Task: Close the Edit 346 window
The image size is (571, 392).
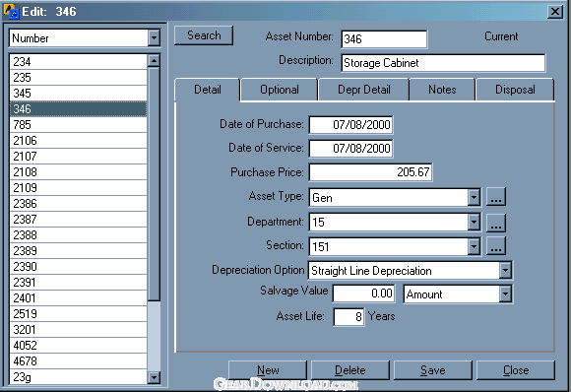Action: (x=555, y=12)
